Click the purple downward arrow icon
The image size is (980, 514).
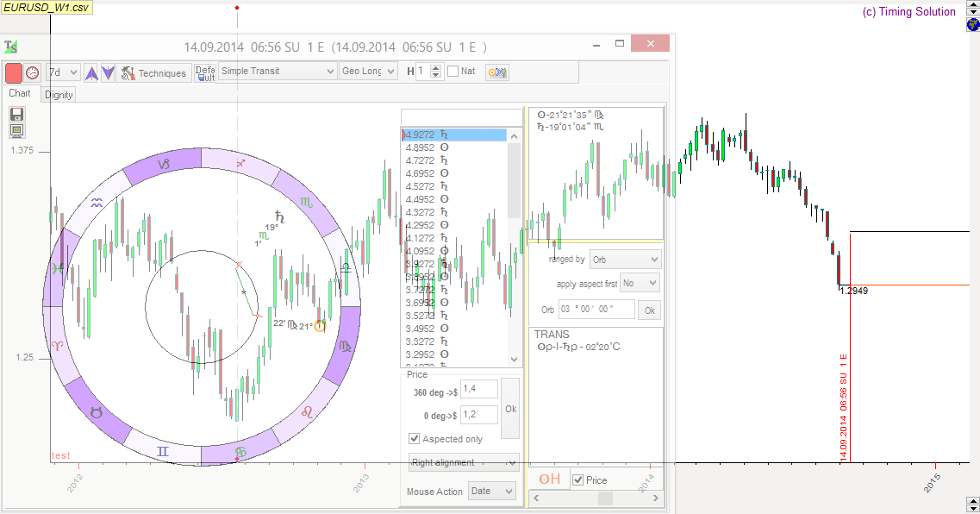108,72
